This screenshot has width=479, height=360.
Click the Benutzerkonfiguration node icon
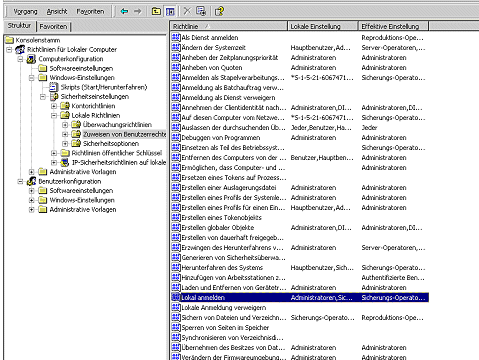(x=31, y=182)
